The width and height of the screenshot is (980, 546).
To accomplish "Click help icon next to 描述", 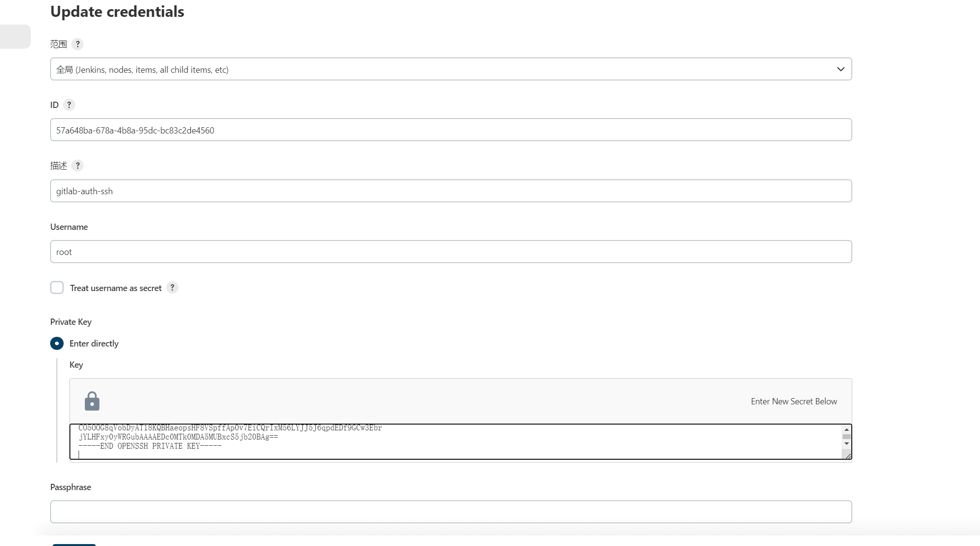I will coord(77,166).
